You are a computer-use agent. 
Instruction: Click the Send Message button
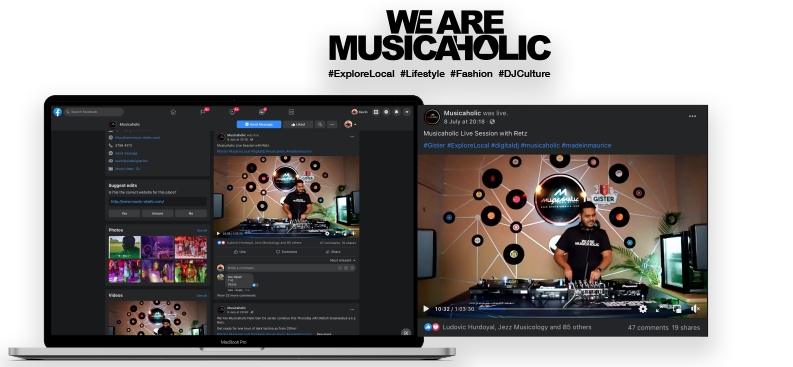click(259, 124)
